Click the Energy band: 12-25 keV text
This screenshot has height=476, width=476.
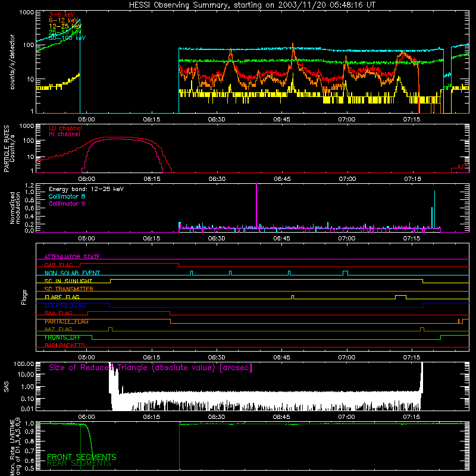(86, 189)
